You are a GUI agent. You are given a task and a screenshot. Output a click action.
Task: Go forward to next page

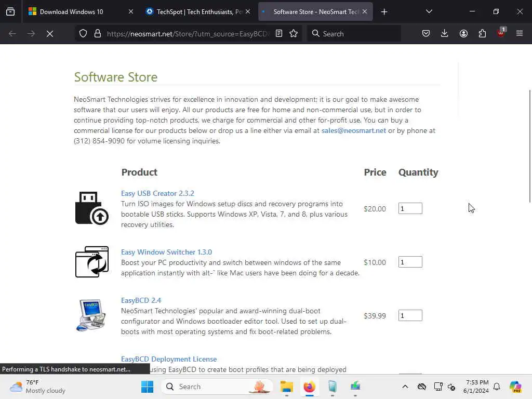click(31, 34)
